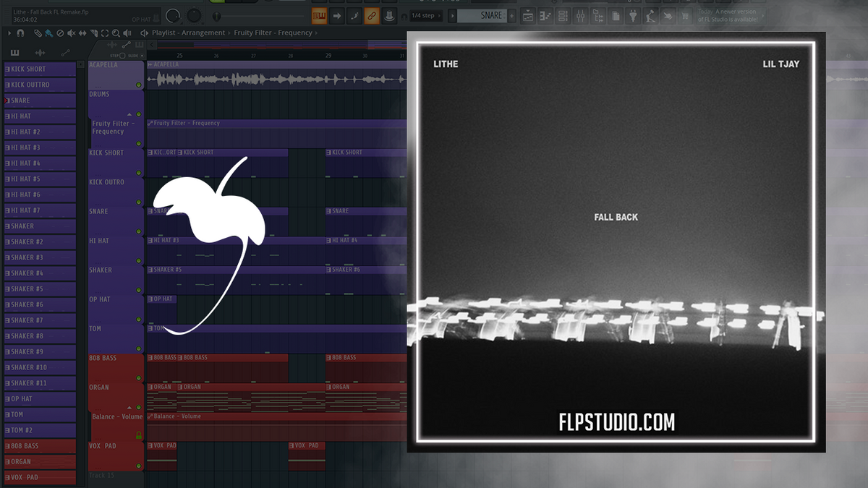Select the Zoom magnifier tool
The image size is (868, 488).
coord(116,33)
